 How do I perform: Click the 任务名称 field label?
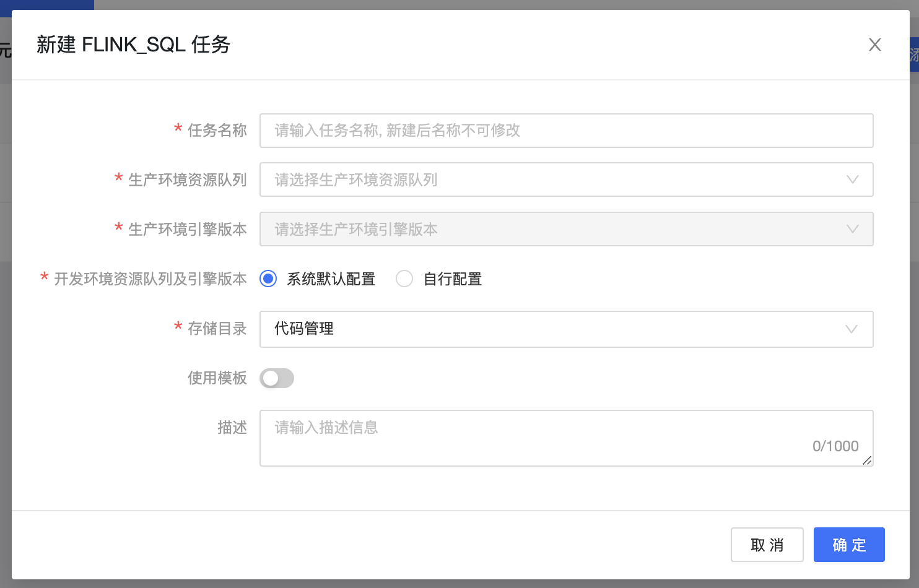217,131
